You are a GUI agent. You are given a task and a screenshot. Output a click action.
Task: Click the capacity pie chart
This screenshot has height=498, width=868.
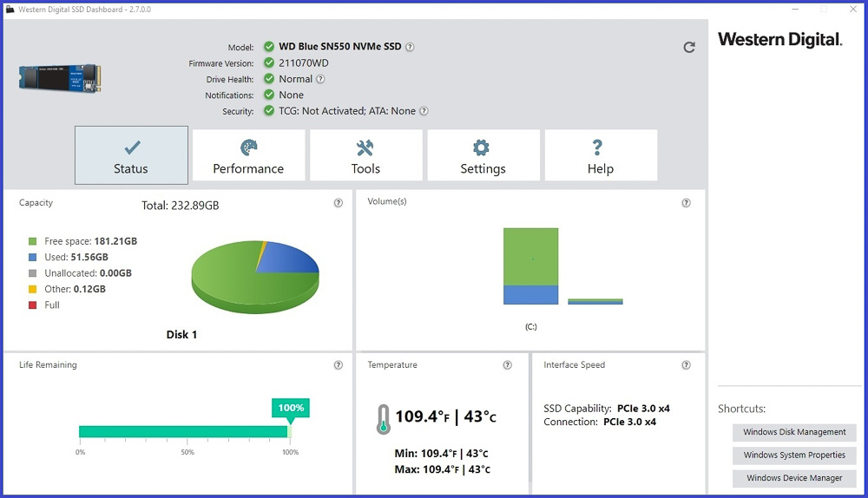coord(255,277)
